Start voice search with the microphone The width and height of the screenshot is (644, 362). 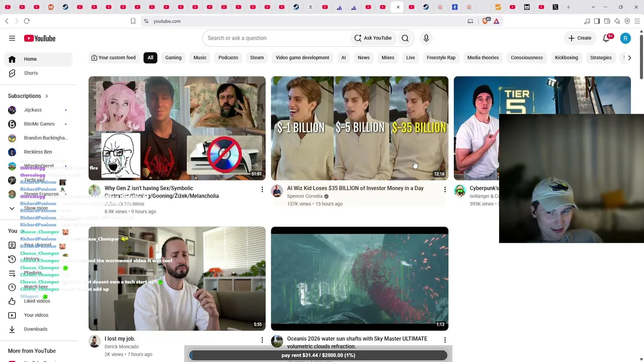click(x=426, y=38)
